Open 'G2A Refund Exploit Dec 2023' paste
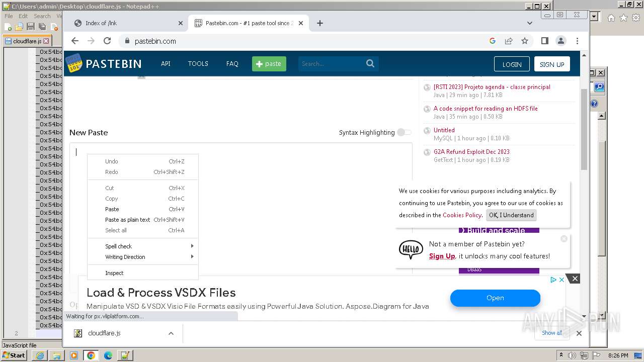The width and height of the screenshot is (644, 362). (x=471, y=152)
